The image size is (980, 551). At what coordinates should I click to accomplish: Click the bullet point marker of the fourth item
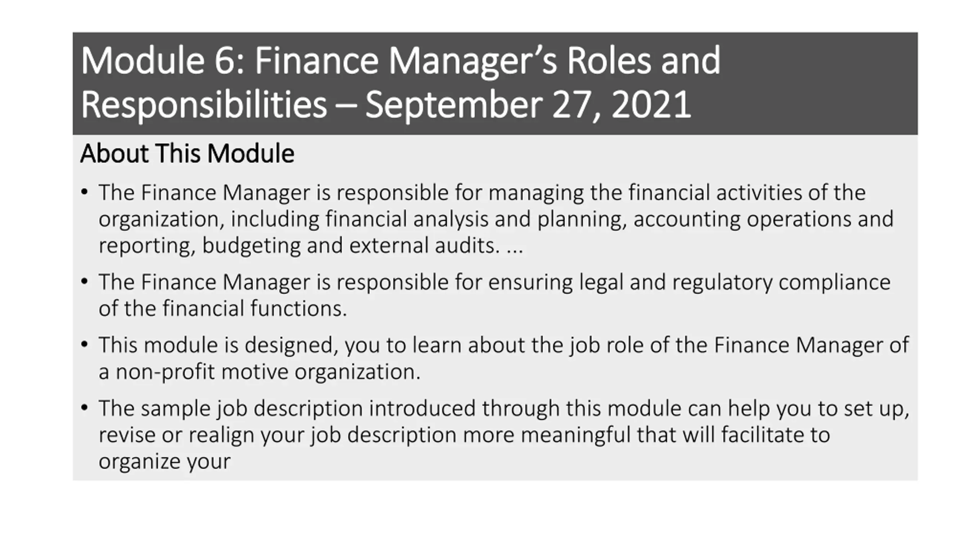[x=85, y=408]
